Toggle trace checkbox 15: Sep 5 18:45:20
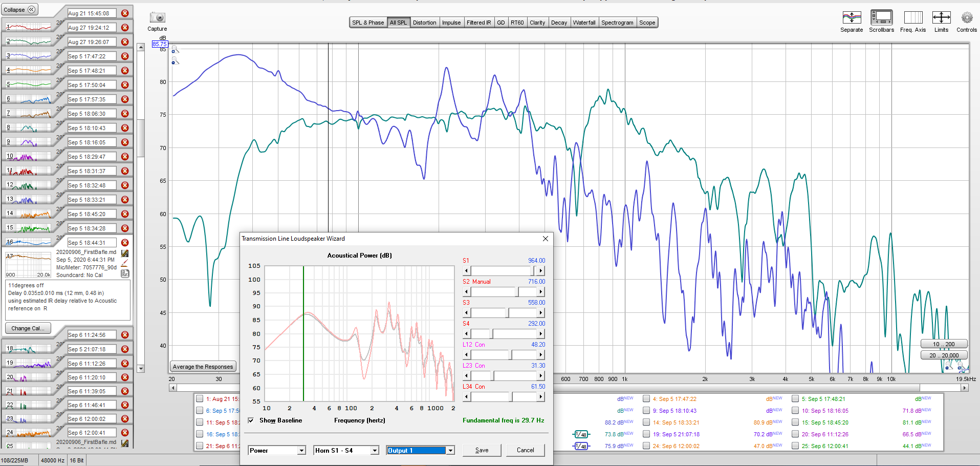Viewport: 980px width, 466px height. pos(795,422)
